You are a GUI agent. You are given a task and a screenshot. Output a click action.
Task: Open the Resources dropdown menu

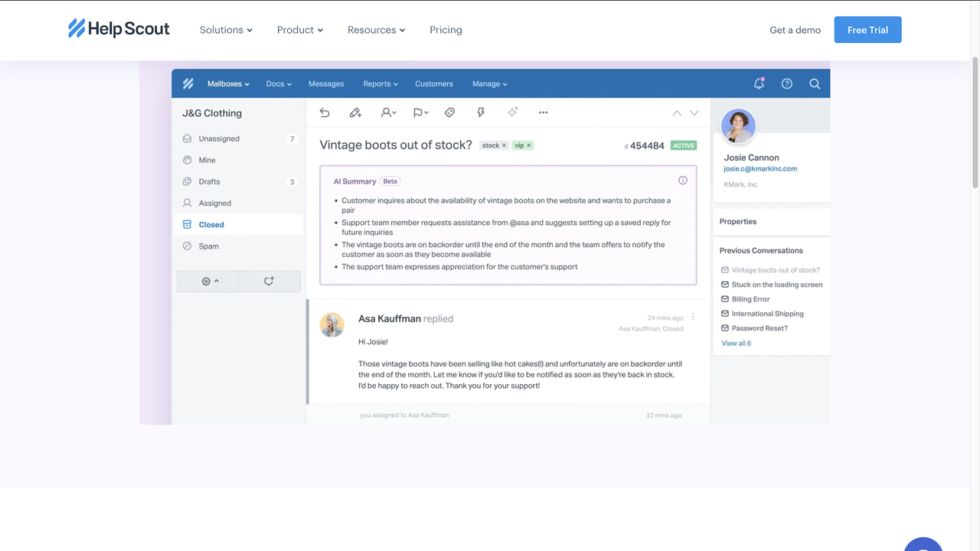(376, 30)
